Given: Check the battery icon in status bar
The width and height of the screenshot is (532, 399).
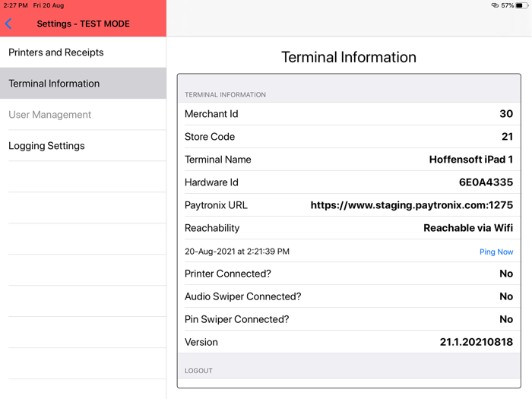Looking at the screenshot, I should [x=521, y=5].
